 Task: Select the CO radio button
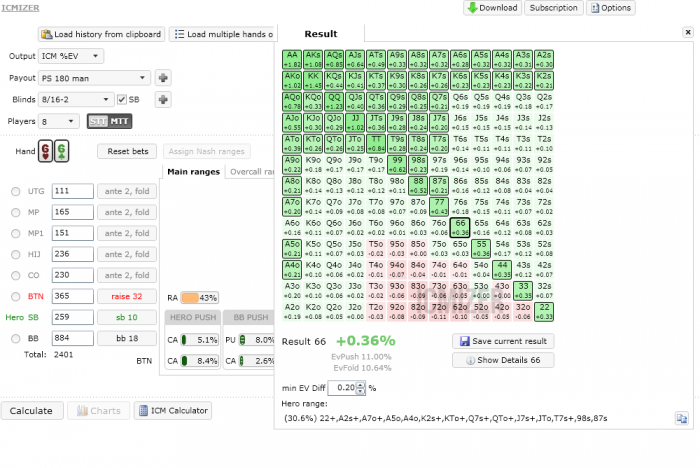coord(16,276)
